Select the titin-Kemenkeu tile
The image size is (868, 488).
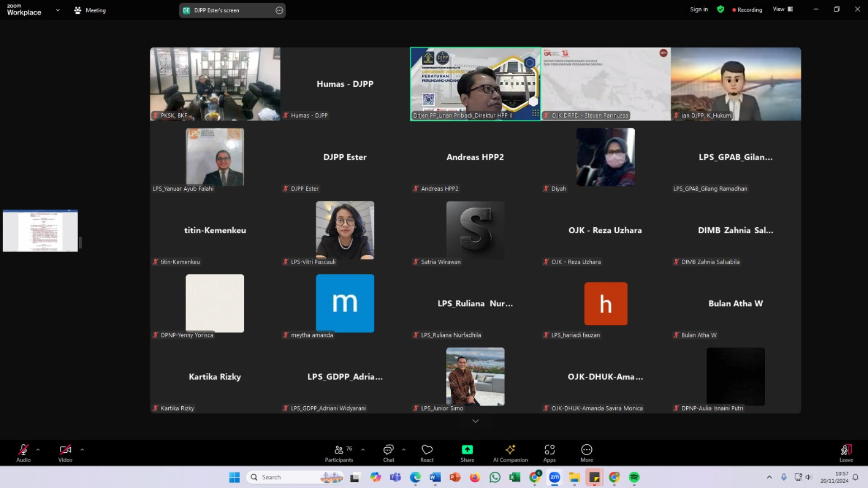point(215,230)
